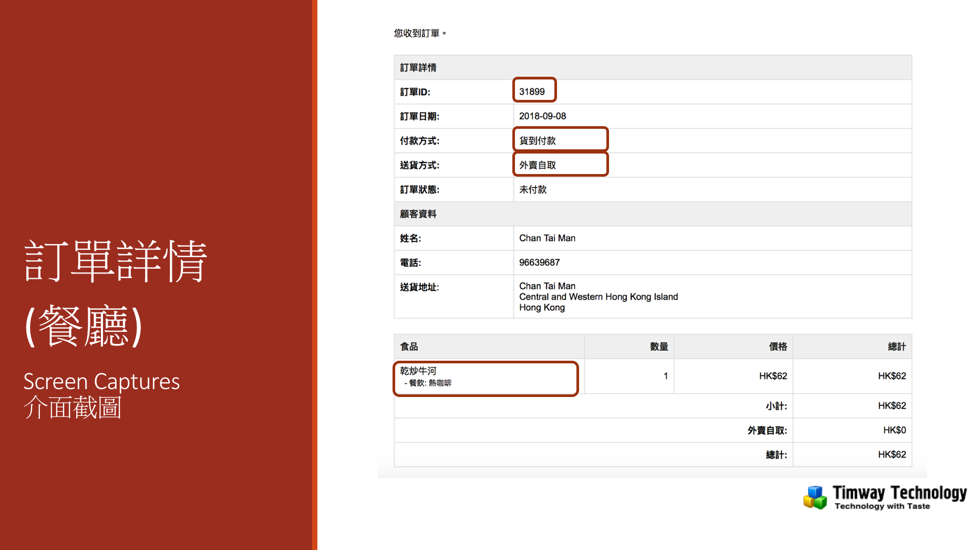This screenshot has width=980, height=550.
Task: Click the 數量 column header
Action: pos(659,347)
